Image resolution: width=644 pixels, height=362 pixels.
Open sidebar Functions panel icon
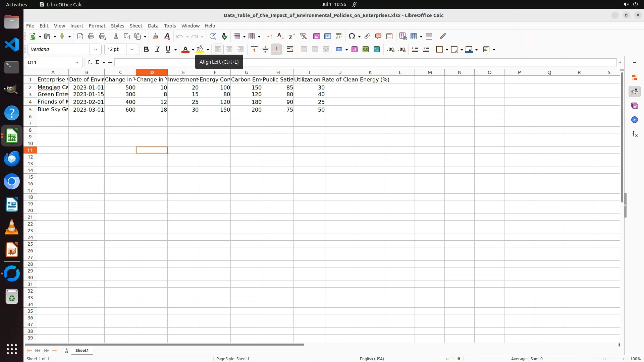click(x=635, y=134)
